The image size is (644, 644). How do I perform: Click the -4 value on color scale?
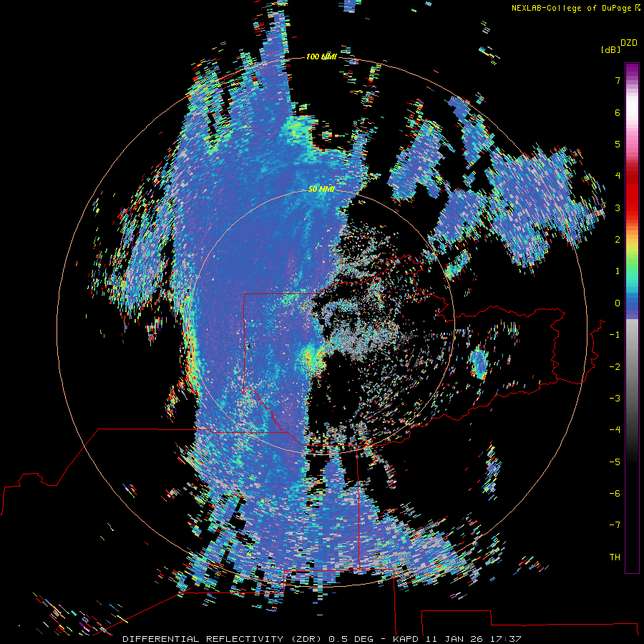click(615, 430)
